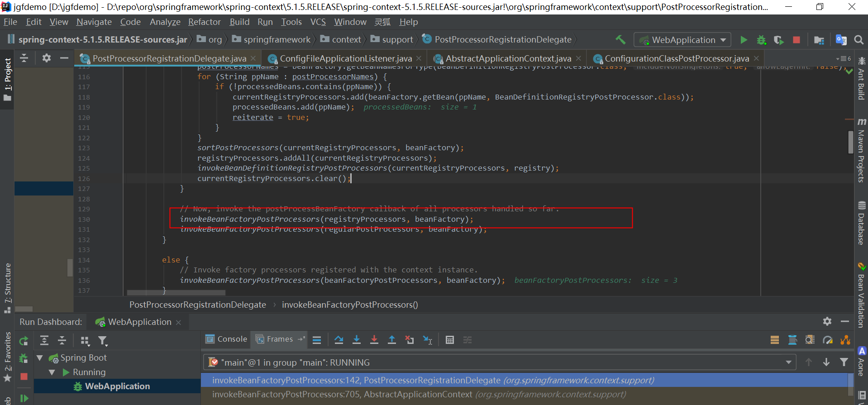Screen dimensions: 868x405
Task: Click the Force Step Into red arrow
Action: click(374, 340)
